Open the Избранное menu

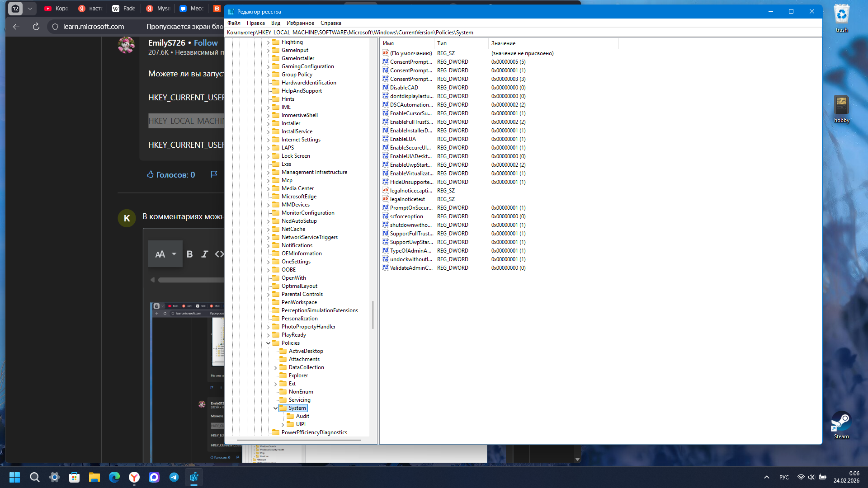(x=300, y=23)
